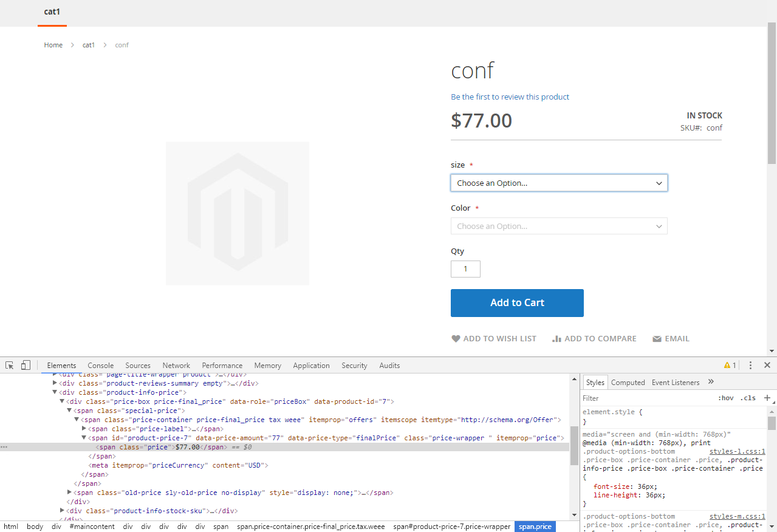
Task: Select body in DOM breadcrumb bar
Action: pyautogui.click(x=35, y=527)
